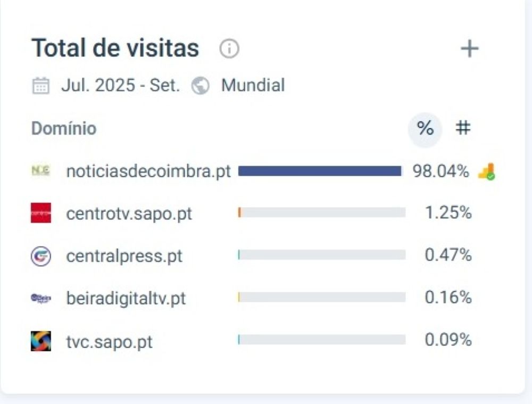Open the noticiasdecoimbra.pt domain link
The image size is (532, 404).
[148, 171]
